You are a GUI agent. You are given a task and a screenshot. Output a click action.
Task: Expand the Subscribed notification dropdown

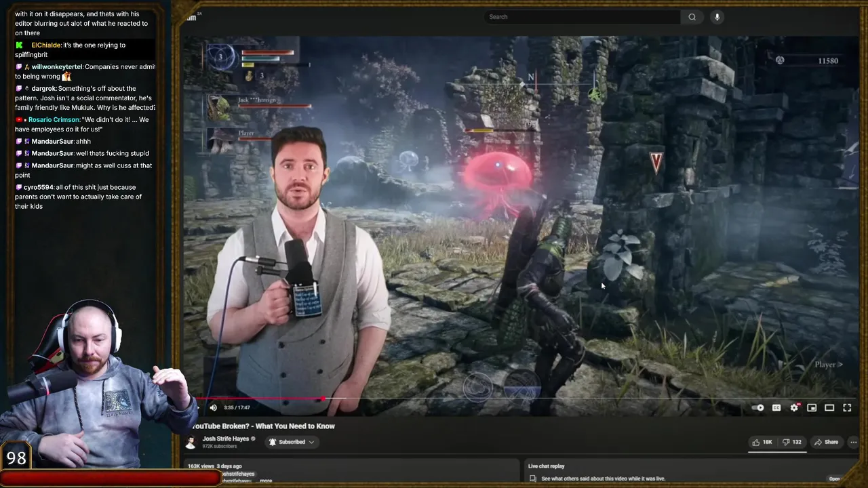point(292,442)
